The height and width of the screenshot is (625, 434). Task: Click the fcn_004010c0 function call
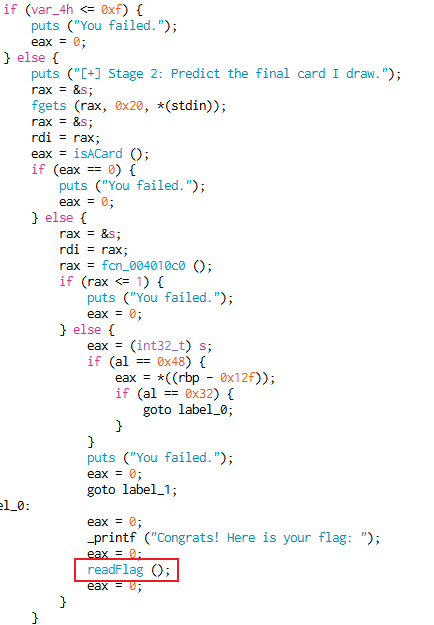pyautogui.click(x=143, y=265)
